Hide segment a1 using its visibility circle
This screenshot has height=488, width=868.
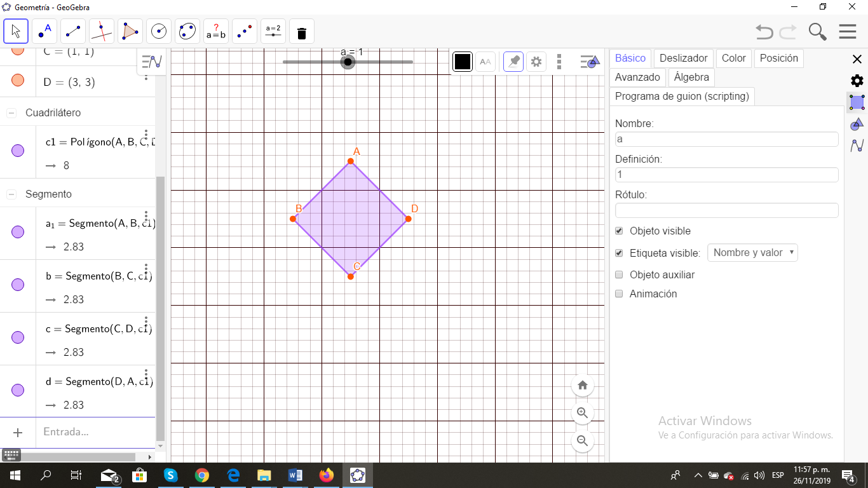click(18, 233)
